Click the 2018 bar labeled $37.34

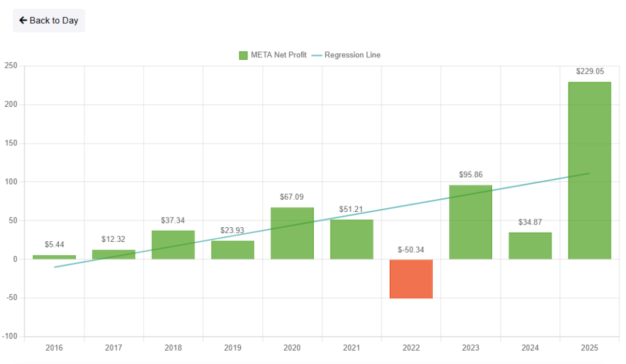tap(173, 245)
